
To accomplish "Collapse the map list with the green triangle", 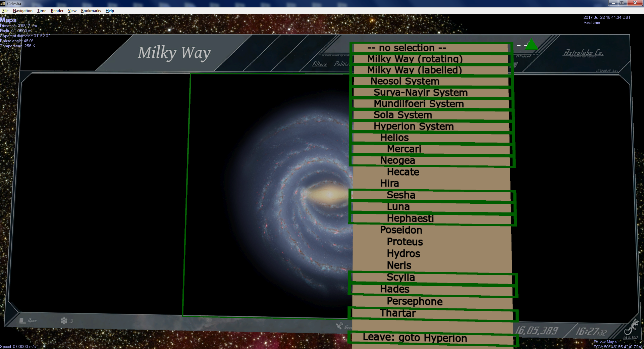I will [531, 45].
